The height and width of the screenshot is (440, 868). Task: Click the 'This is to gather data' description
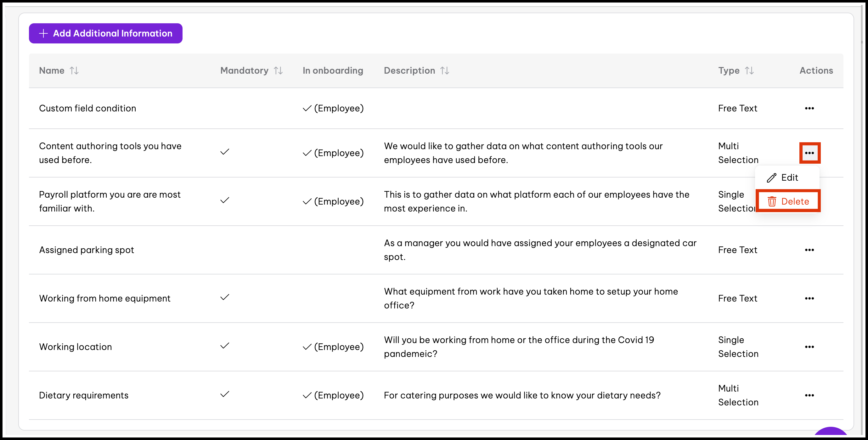pyautogui.click(x=536, y=201)
